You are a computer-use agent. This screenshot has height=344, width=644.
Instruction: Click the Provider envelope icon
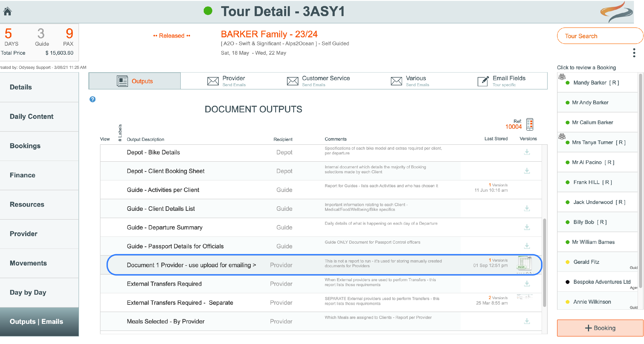(x=213, y=81)
